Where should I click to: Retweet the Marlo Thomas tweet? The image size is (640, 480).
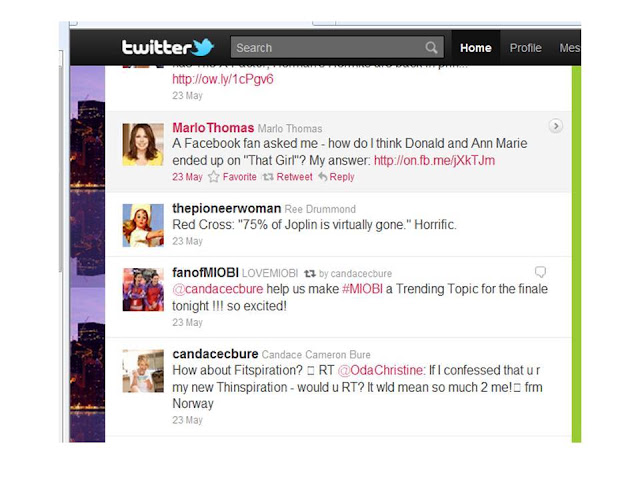point(294,177)
